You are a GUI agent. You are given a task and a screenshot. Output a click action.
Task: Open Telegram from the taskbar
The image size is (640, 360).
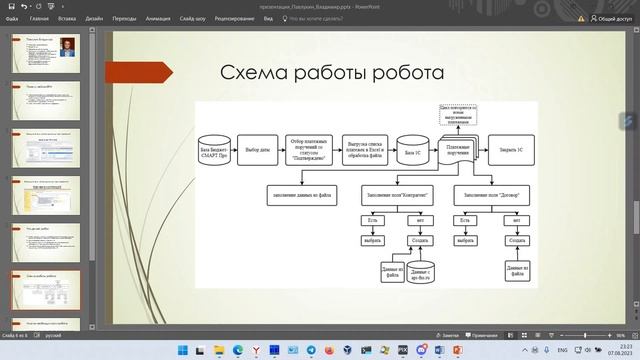pyautogui.click(x=311, y=350)
